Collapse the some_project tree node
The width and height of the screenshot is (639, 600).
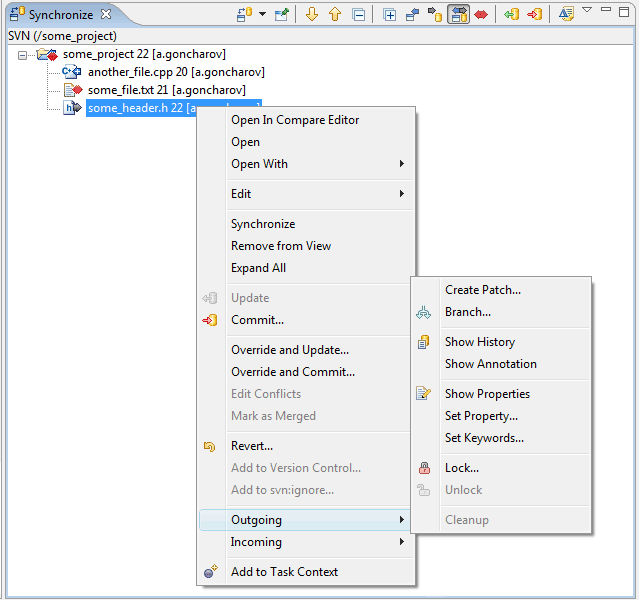22,54
